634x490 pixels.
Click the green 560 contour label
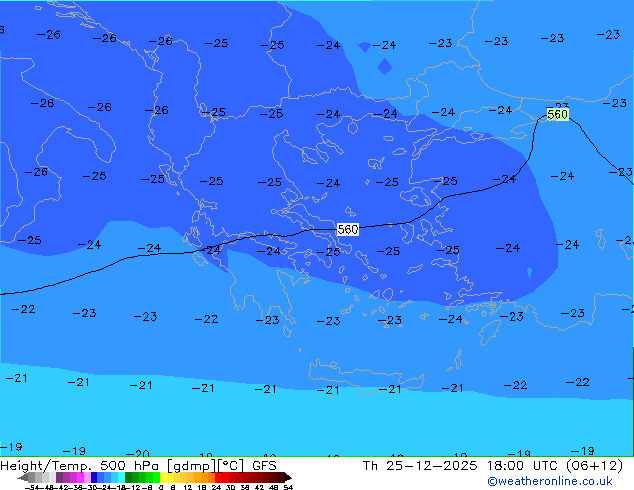(x=558, y=114)
